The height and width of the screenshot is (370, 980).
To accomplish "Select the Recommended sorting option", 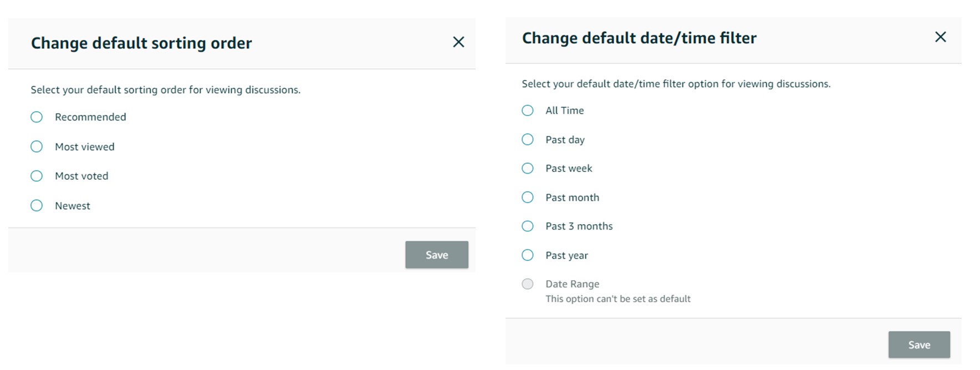I will pyautogui.click(x=37, y=117).
